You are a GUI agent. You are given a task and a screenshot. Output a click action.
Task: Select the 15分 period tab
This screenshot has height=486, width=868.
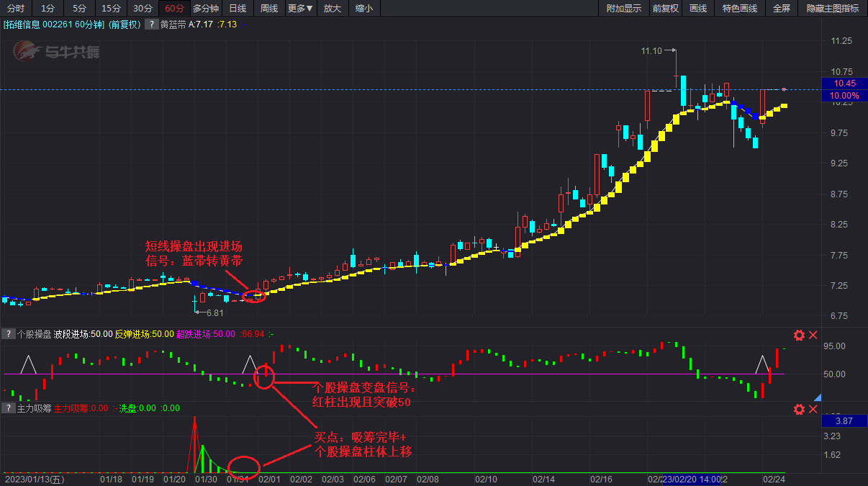pyautogui.click(x=111, y=9)
